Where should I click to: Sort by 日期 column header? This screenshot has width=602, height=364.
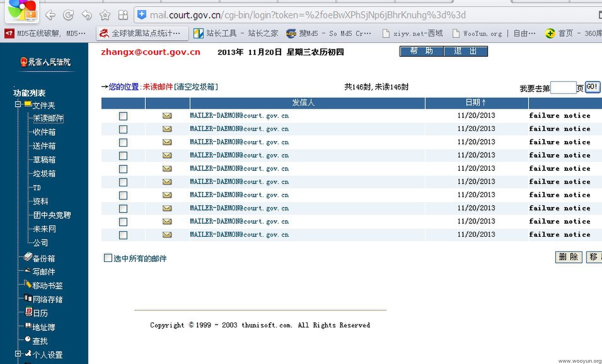(x=476, y=102)
